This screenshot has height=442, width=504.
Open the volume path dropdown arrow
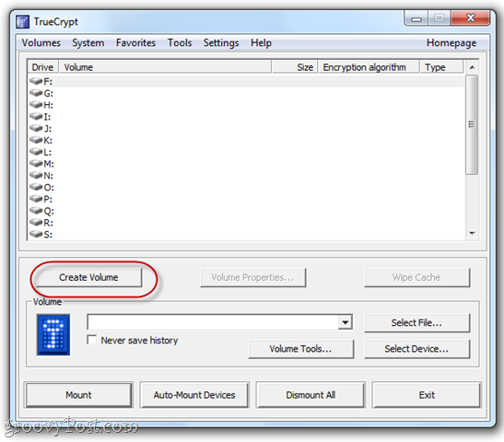(346, 322)
